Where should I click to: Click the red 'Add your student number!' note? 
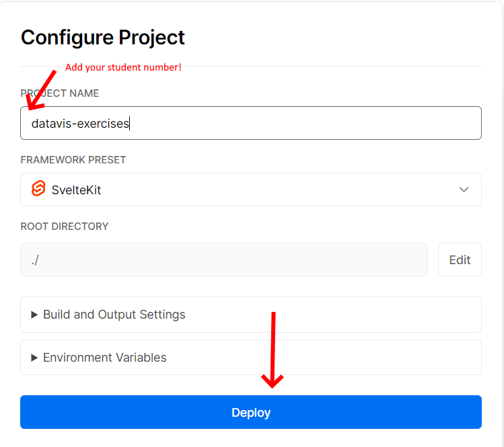click(x=123, y=68)
